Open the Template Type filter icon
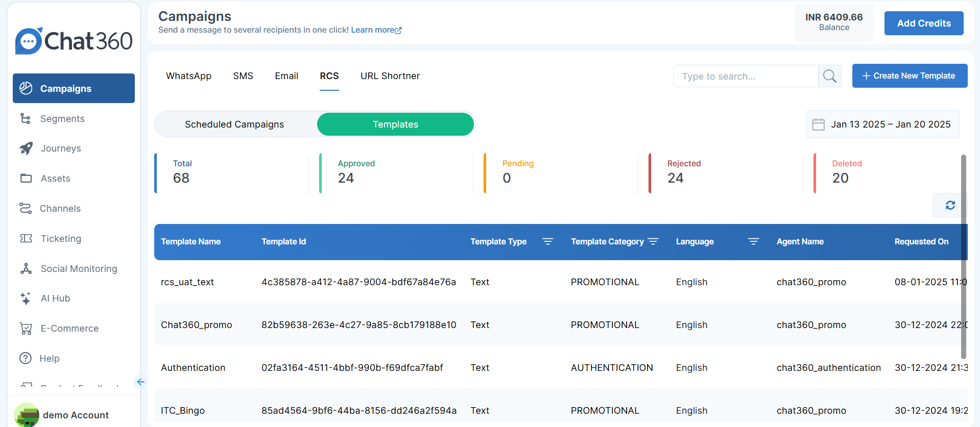Viewport: 980px width, 427px height. 547,241
